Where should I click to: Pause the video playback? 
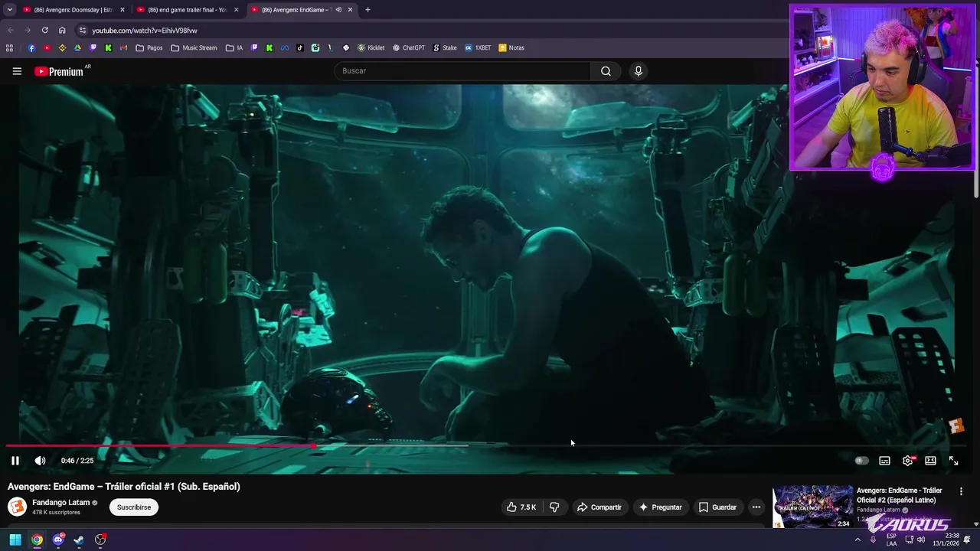15,461
